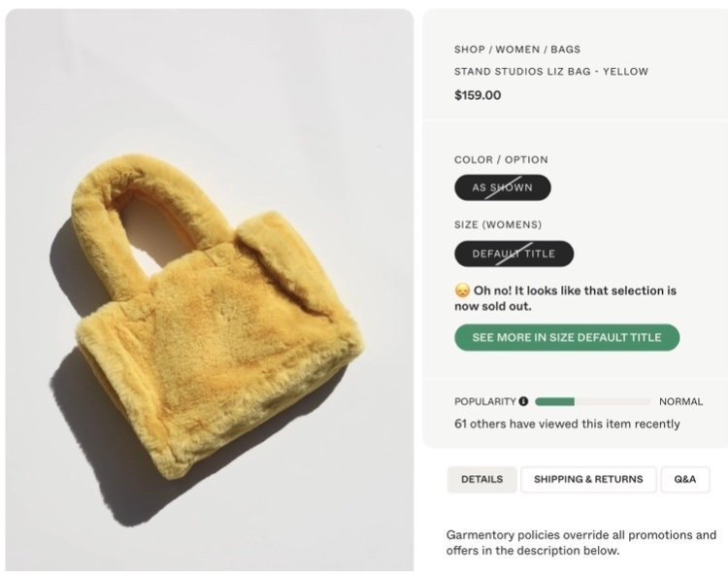Click the '61 others have viewed' text
The image size is (728, 577).
[567, 424]
